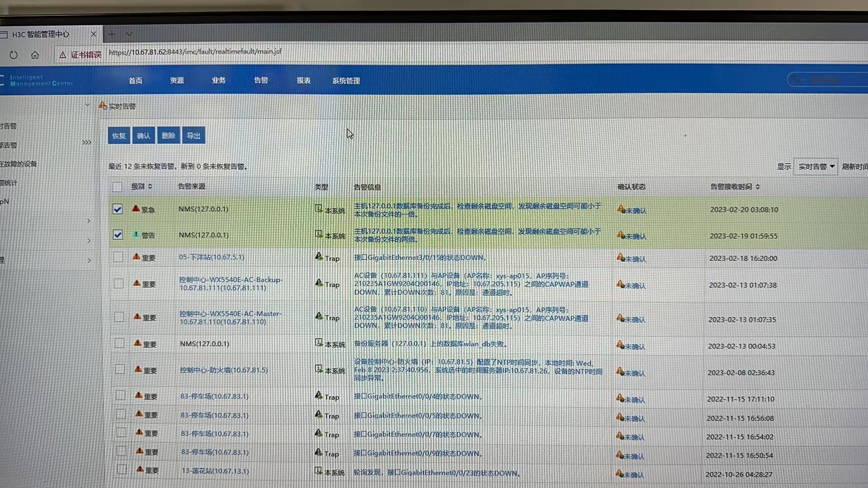Uncheck the 紧急 alarm row checkbox
This screenshot has width=868, height=488.
(118, 209)
